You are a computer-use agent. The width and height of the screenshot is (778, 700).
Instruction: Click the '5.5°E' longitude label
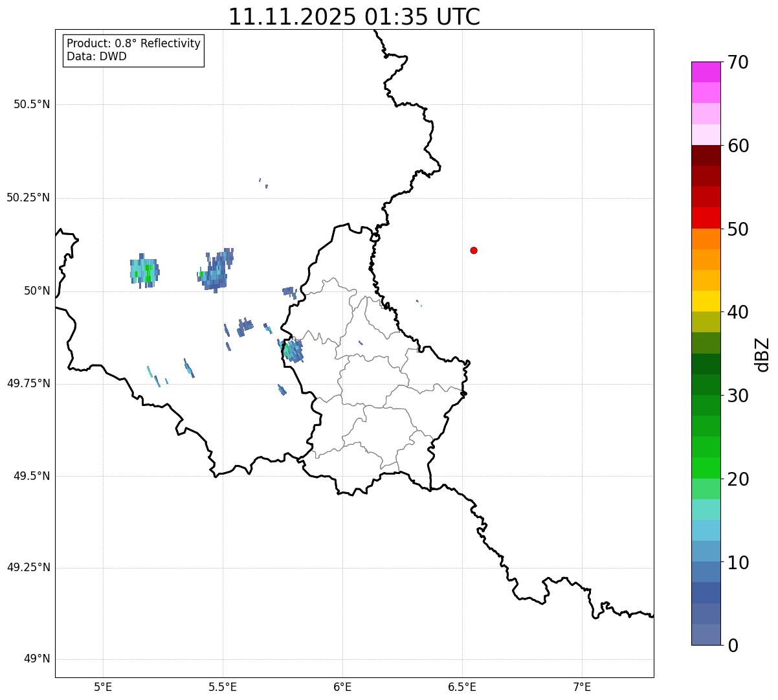[x=223, y=686]
